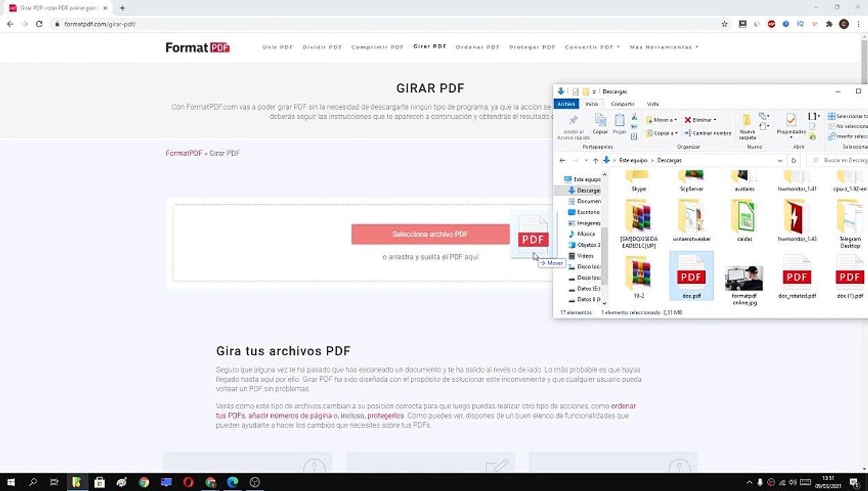The height and width of the screenshot is (491, 868).
Task: Open Propiedades in Explorer ribbon
Action: [x=791, y=125]
